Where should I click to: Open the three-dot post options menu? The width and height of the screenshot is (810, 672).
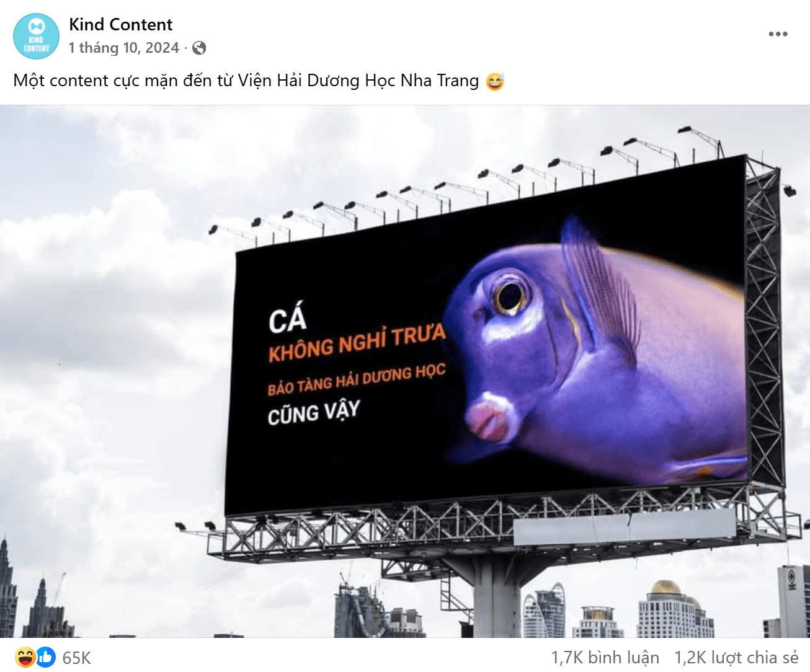tap(778, 34)
